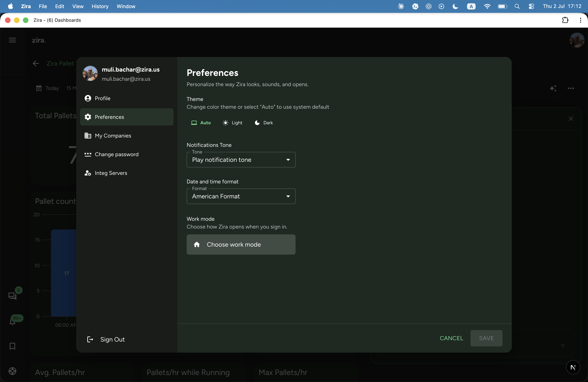
Task: Select the Auto theme option
Action: (201, 123)
